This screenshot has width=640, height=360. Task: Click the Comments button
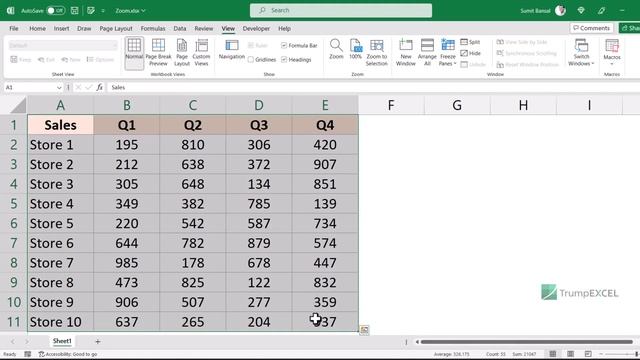pos(591,28)
